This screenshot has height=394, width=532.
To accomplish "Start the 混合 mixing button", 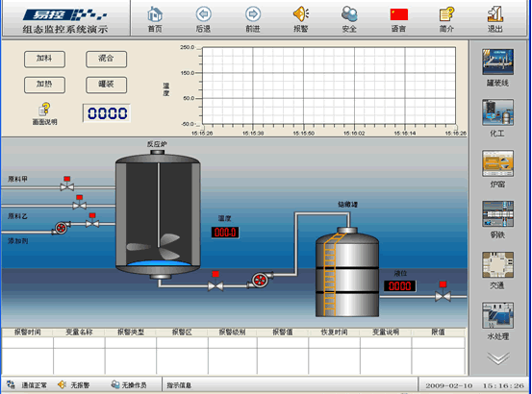I will (106, 60).
